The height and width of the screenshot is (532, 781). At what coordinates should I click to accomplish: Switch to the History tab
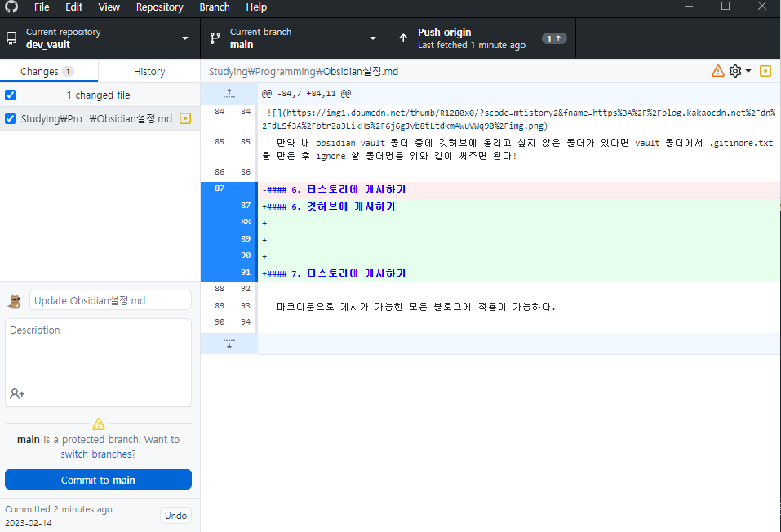(149, 71)
